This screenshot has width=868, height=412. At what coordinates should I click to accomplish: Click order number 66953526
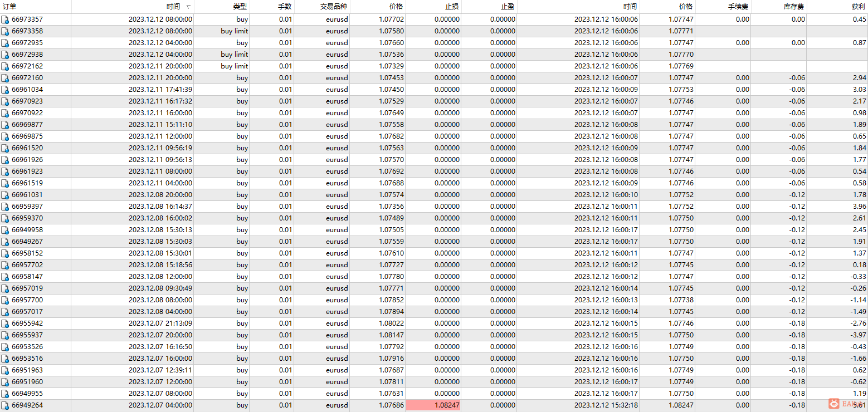click(x=27, y=347)
